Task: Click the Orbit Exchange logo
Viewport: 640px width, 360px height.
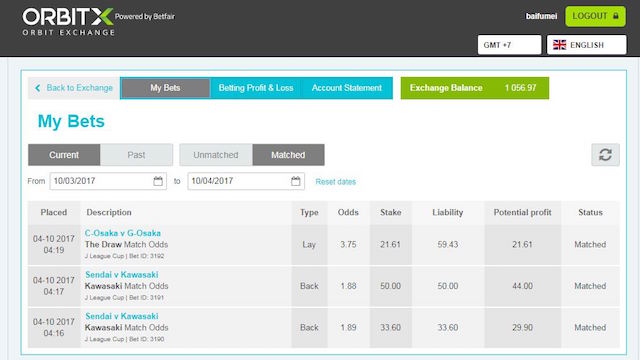Action: point(68,22)
